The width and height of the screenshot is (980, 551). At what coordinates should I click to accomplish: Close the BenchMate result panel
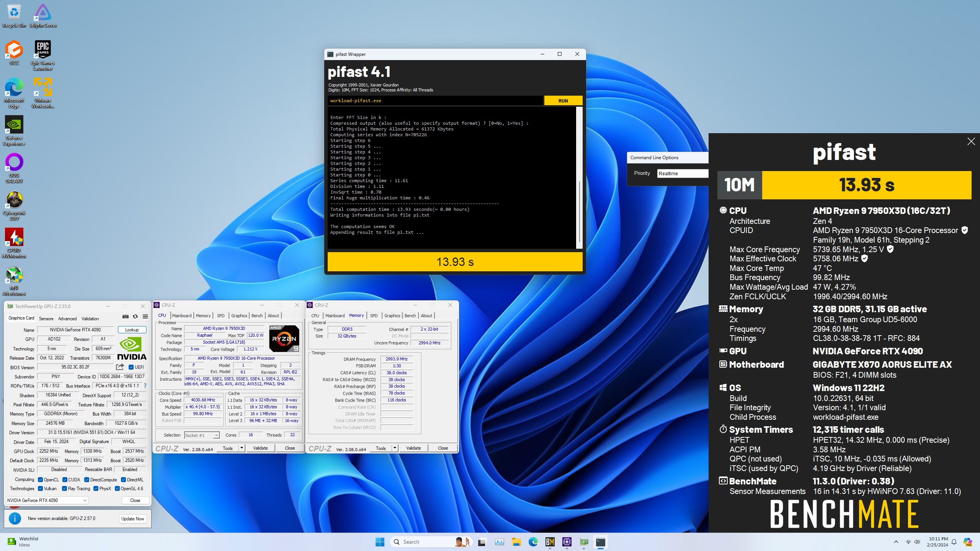(971, 142)
